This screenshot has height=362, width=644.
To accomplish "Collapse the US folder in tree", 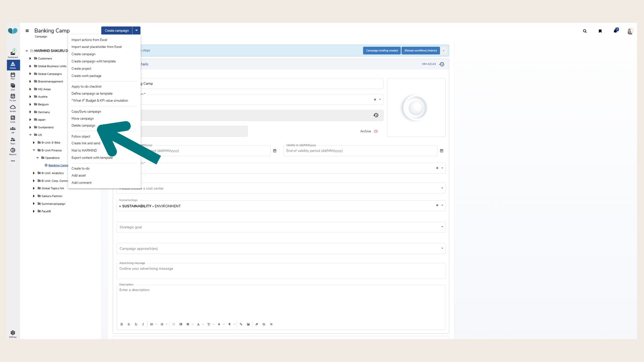I will pyautogui.click(x=30, y=135).
